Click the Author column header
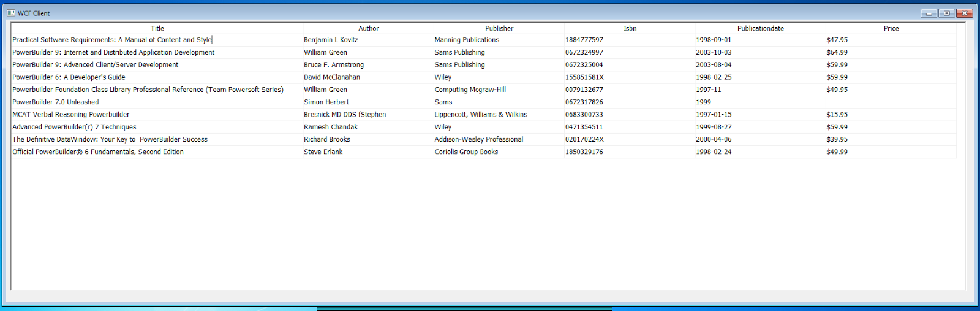Image resolution: width=980 pixels, height=311 pixels. pos(369,28)
